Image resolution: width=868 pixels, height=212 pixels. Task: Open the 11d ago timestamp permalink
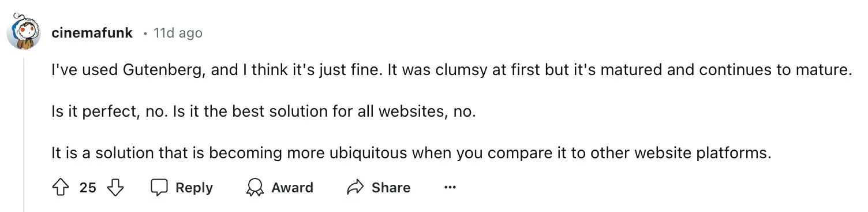[178, 33]
